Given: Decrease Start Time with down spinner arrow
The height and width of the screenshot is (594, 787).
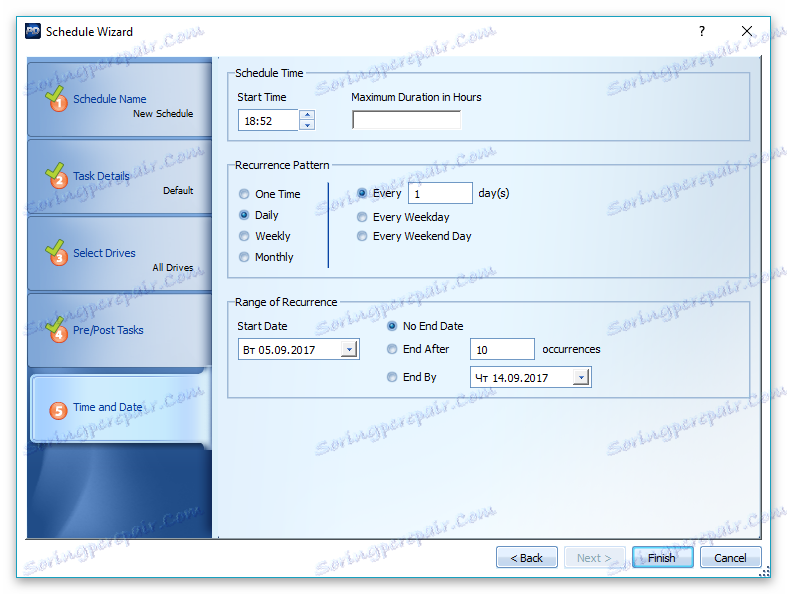Looking at the screenshot, I should [307, 125].
